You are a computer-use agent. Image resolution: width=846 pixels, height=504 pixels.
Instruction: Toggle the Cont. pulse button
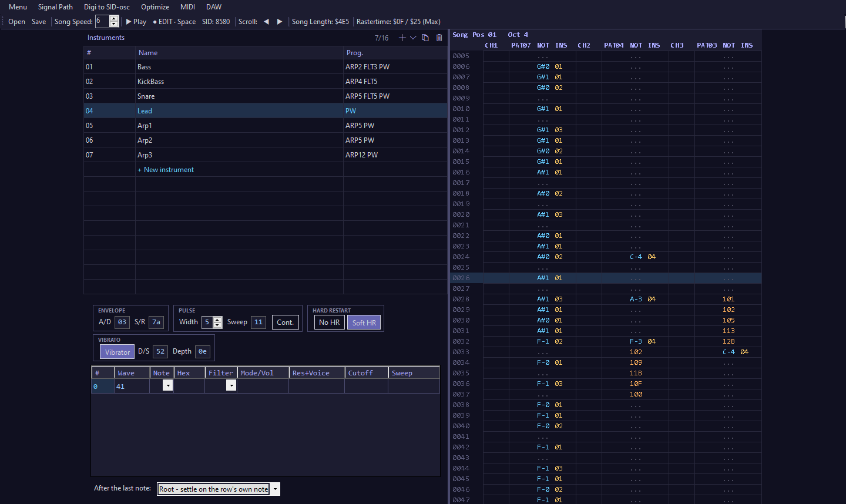click(286, 322)
